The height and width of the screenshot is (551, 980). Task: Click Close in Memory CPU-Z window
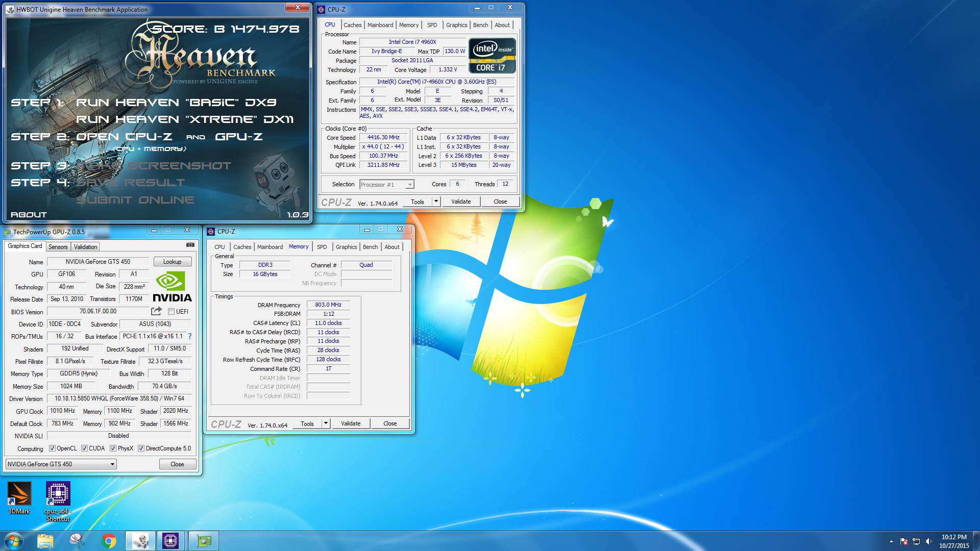[x=390, y=423]
